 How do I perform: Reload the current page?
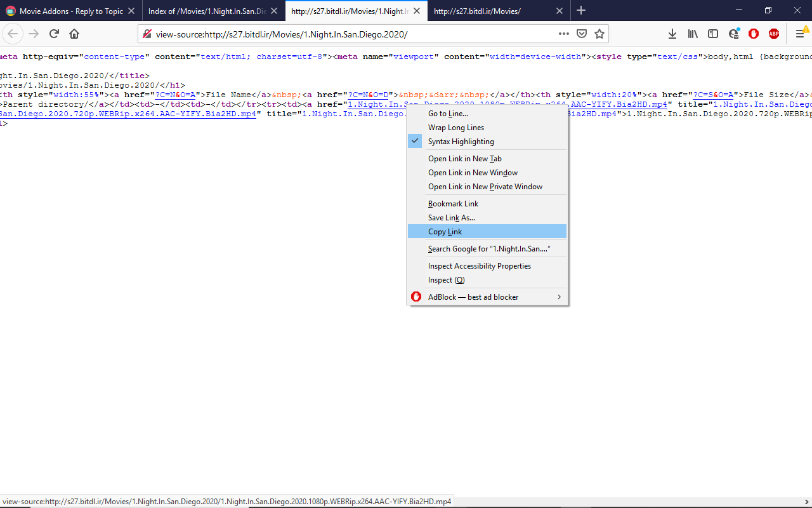[54, 34]
